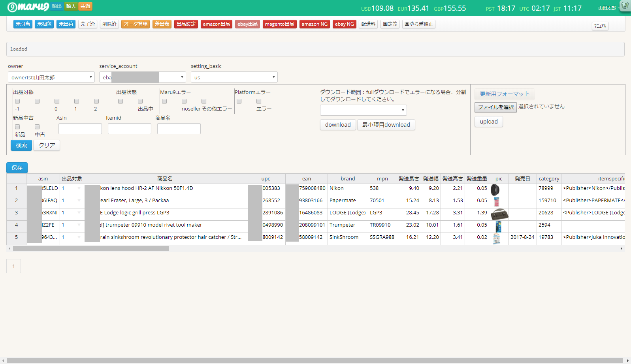The width and height of the screenshot is (631, 364).
Task: Click the 検索 search button
Action: [21, 145]
